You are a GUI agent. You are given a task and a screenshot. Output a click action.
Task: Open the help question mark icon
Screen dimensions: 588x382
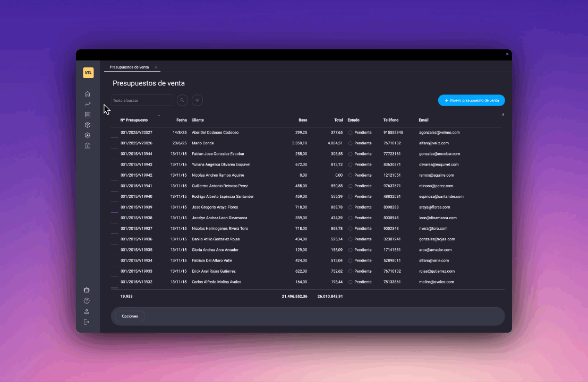[x=87, y=301]
